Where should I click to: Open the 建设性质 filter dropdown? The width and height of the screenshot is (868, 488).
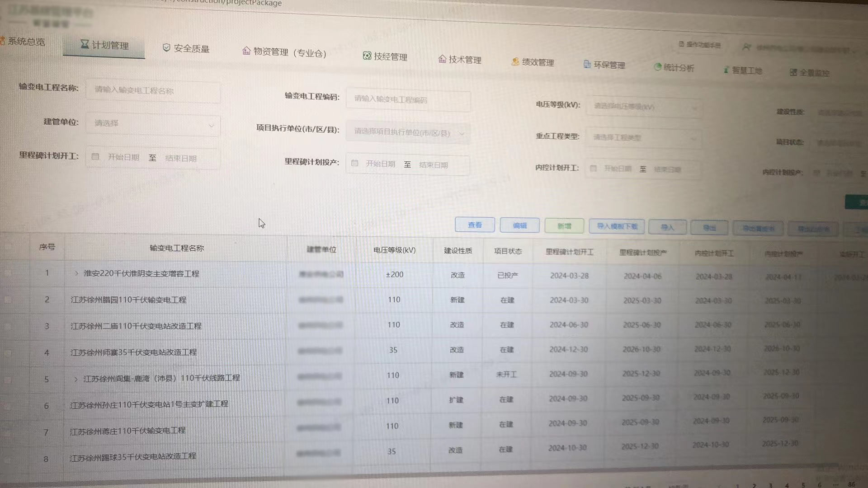pos(840,113)
